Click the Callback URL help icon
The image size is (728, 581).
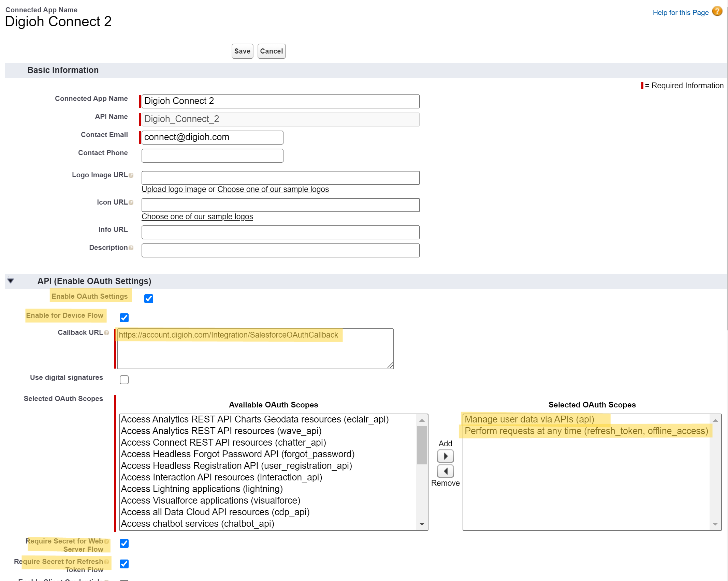[x=107, y=333]
